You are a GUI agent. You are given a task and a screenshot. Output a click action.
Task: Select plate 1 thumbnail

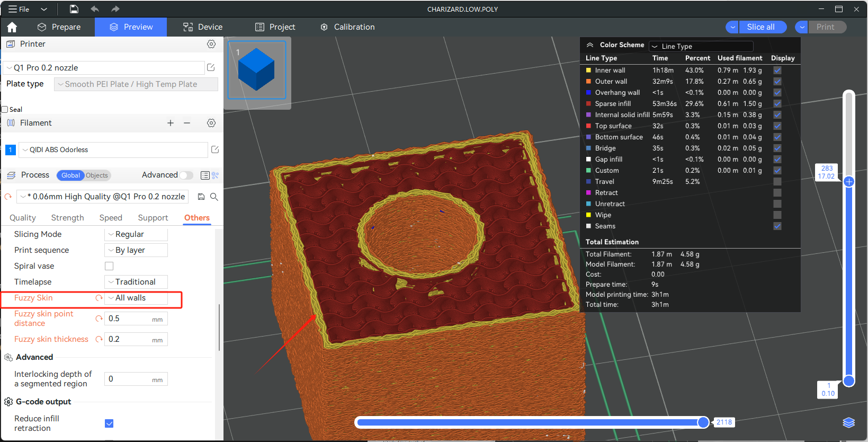pyautogui.click(x=257, y=70)
